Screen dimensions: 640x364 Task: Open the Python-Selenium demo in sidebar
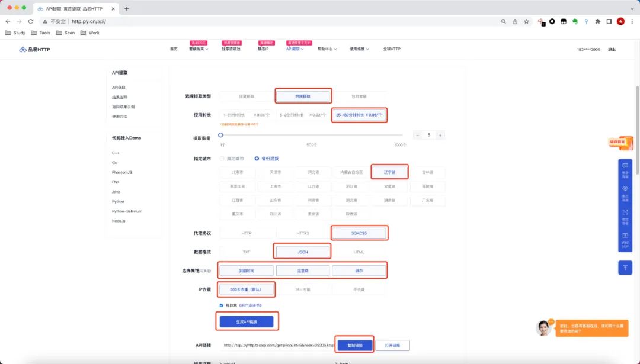[x=127, y=211]
